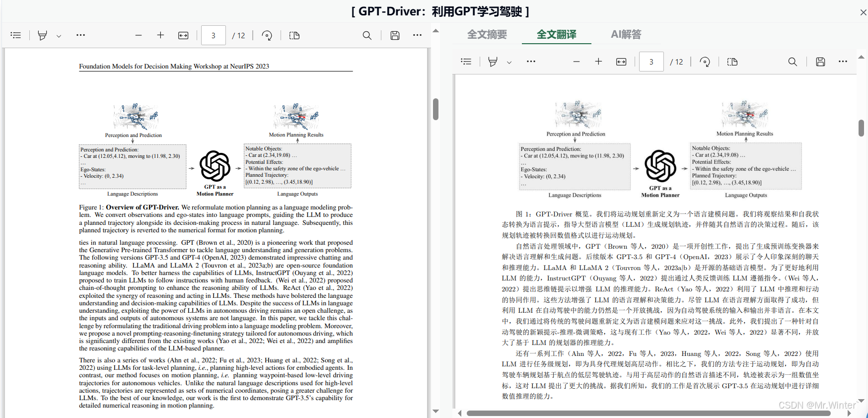Click up arrow of right vertical scrollbar

click(x=862, y=57)
